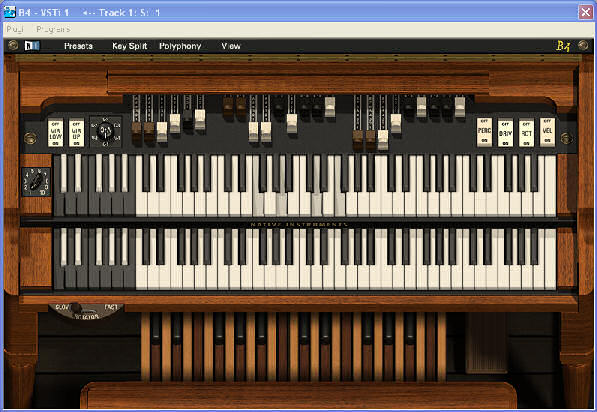The width and height of the screenshot is (597, 412).
Task: Open the View menu
Action: 231,46
